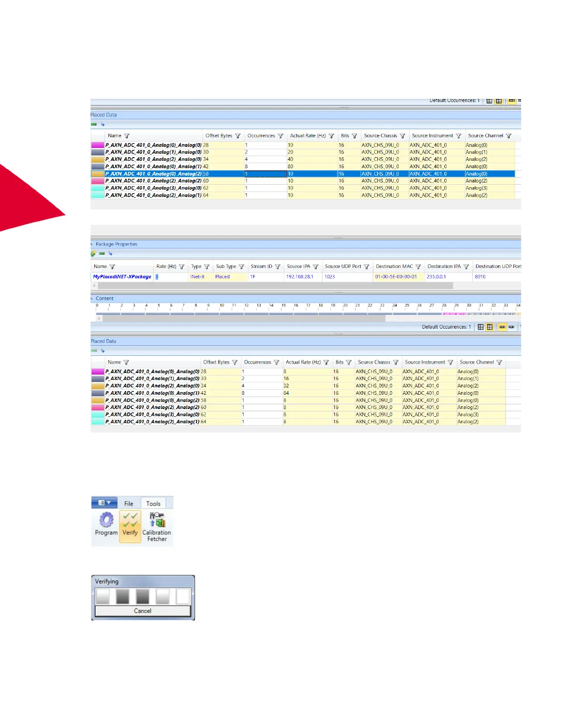The height and width of the screenshot is (728, 563).
Task: Toggle last bar view icon in Content toolbar
Action: coord(511,327)
